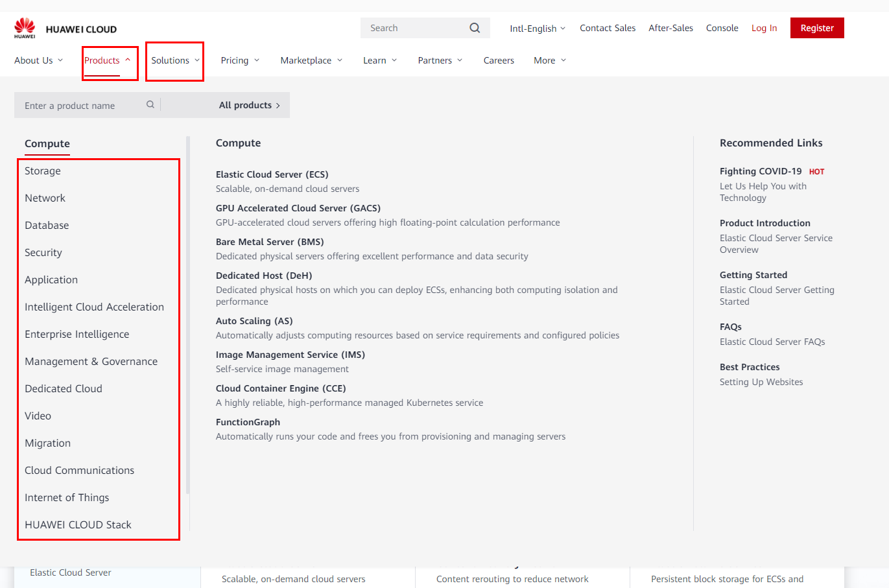Select the Storage category
The height and width of the screenshot is (588, 889).
click(43, 171)
